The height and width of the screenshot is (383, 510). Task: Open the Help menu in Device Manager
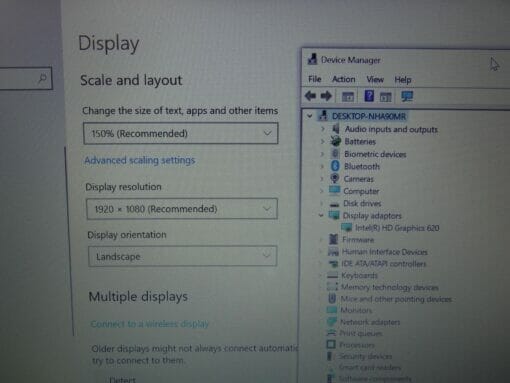point(403,80)
